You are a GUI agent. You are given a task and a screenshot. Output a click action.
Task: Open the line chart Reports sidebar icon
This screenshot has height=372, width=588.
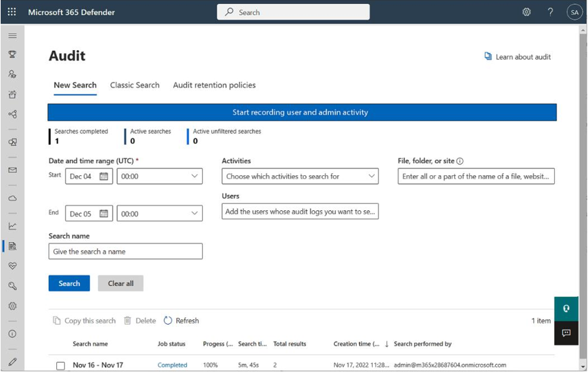(12, 226)
